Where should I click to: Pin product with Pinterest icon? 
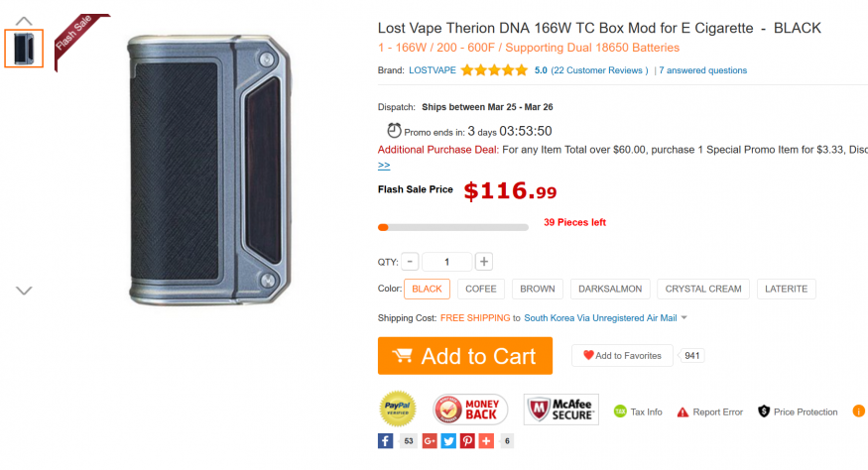point(467,441)
